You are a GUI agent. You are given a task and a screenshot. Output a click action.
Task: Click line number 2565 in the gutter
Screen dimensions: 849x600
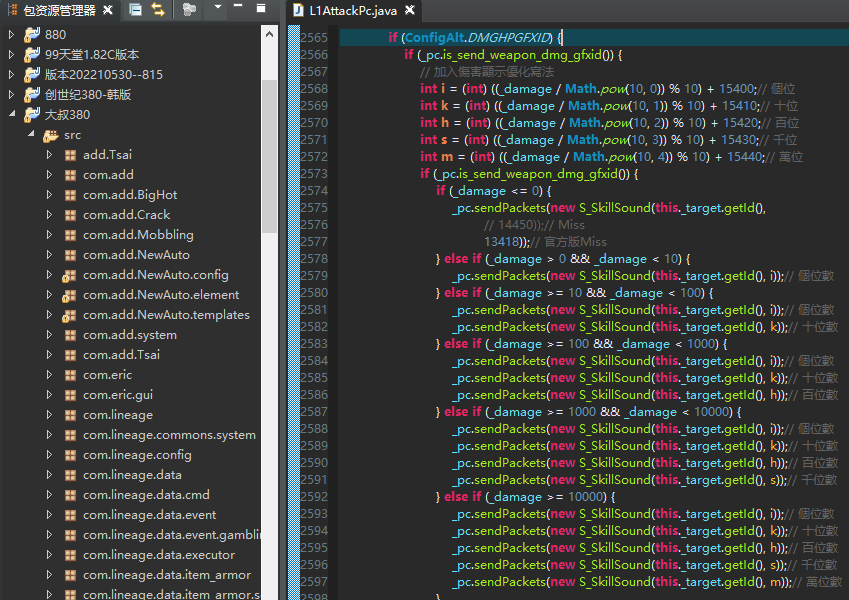pyautogui.click(x=314, y=38)
